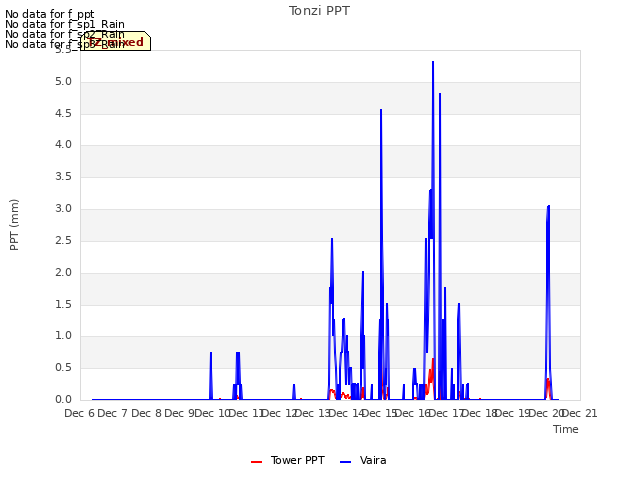Toggle the Vaira legend entry
Screen dimensions: 640x480
tap(363, 460)
